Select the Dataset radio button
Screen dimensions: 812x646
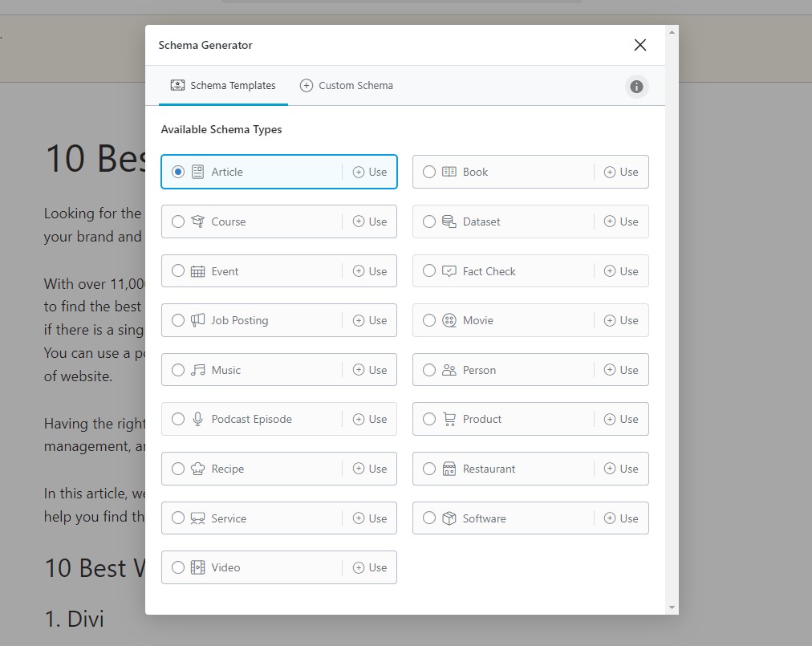429,221
